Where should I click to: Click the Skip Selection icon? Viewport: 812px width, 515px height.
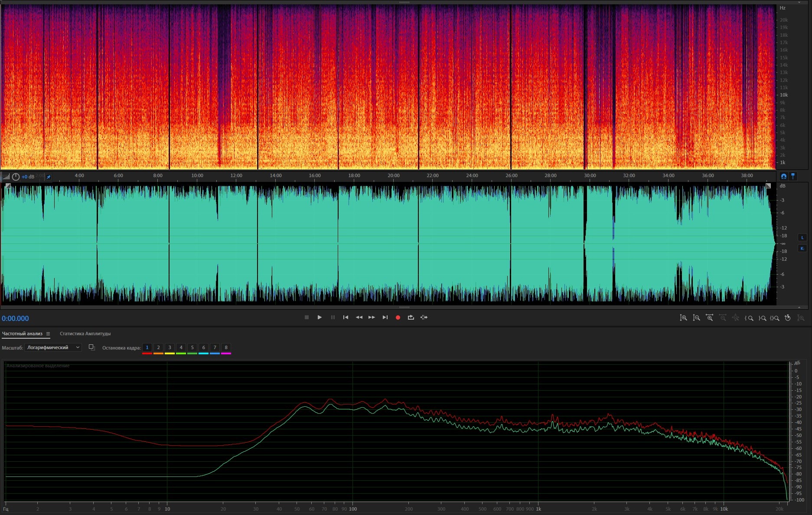pyautogui.click(x=424, y=317)
